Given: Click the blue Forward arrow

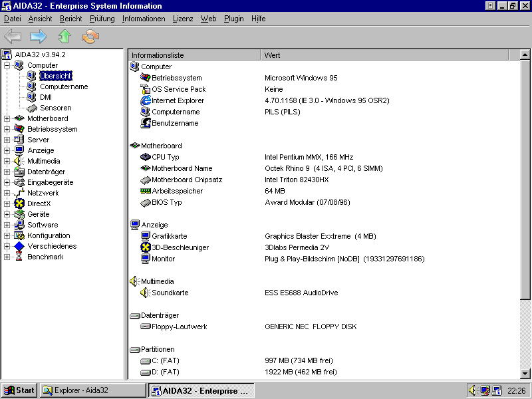Looking at the screenshot, I should click(x=39, y=37).
